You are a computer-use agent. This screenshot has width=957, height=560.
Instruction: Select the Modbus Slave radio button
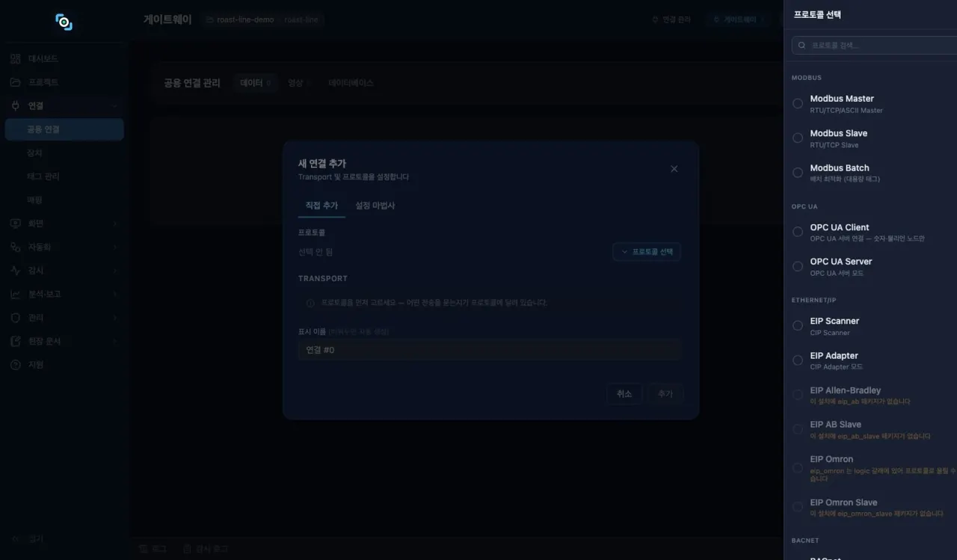pos(798,138)
